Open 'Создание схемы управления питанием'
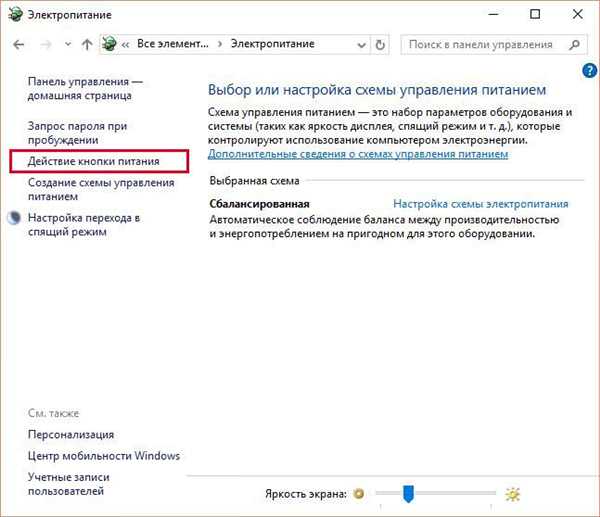This screenshot has height=517, width=600. pos(101,189)
